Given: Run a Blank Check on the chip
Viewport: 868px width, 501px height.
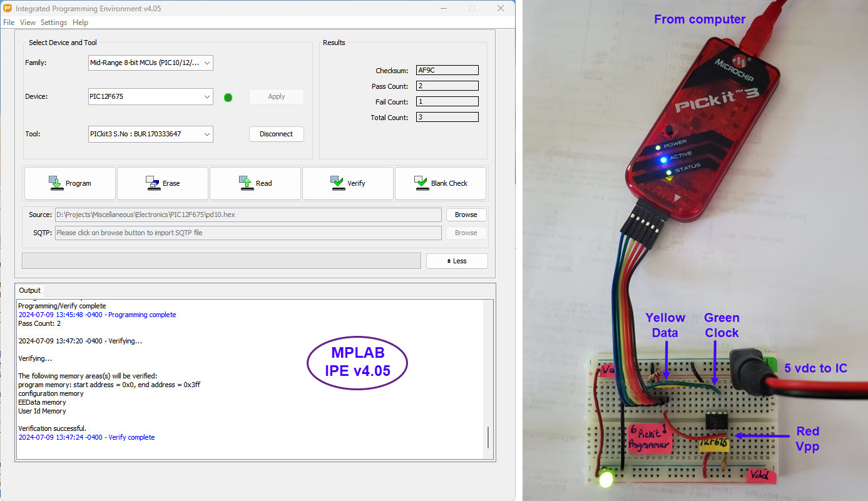Looking at the screenshot, I should point(440,183).
